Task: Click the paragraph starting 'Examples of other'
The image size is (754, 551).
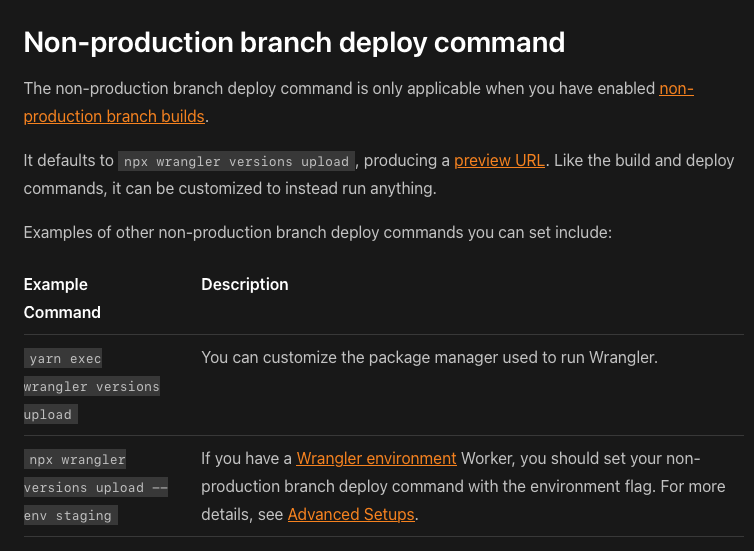Action: click(317, 232)
